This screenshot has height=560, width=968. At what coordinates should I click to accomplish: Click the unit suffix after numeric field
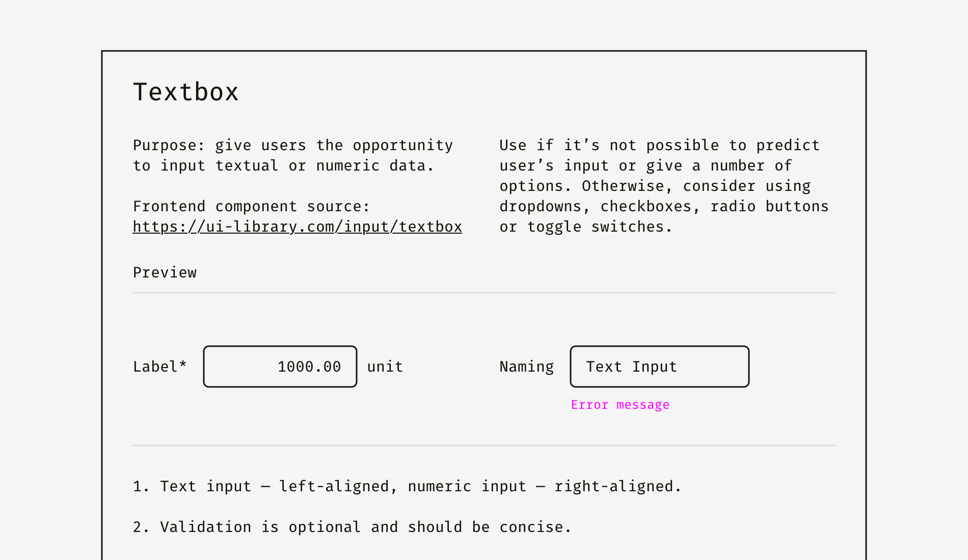385,367
